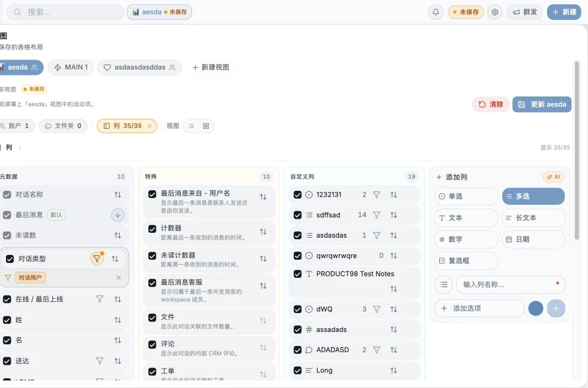Toggle the 在线 / 最后上线 checkbox

[7, 299]
